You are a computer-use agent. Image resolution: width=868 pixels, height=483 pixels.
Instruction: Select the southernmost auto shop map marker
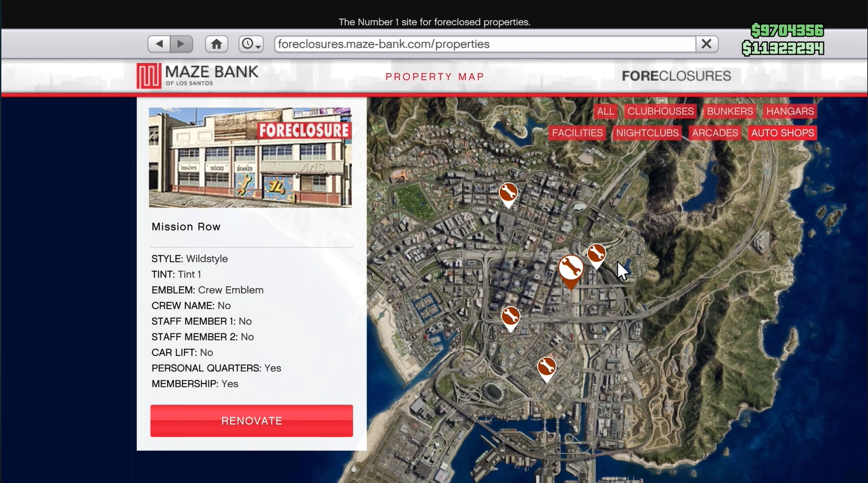[547, 367]
